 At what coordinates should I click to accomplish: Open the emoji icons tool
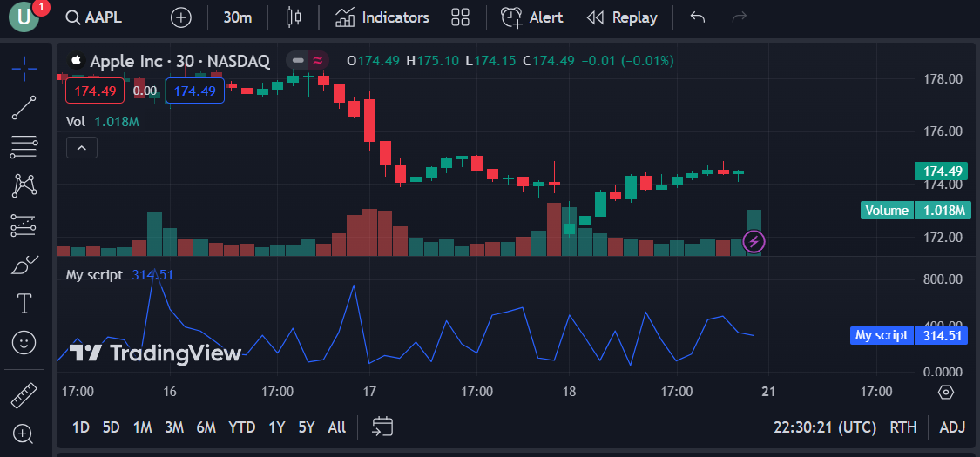24,342
